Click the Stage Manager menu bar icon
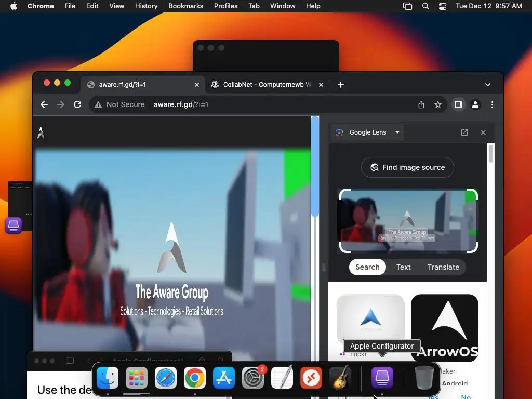This screenshot has height=399, width=532. click(x=407, y=6)
